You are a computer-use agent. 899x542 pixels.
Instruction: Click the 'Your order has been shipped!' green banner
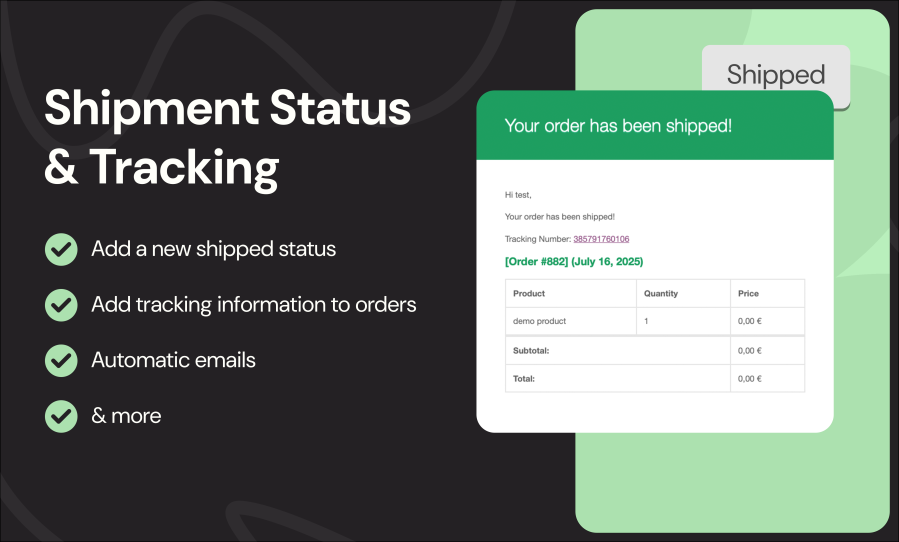pyautogui.click(x=655, y=125)
